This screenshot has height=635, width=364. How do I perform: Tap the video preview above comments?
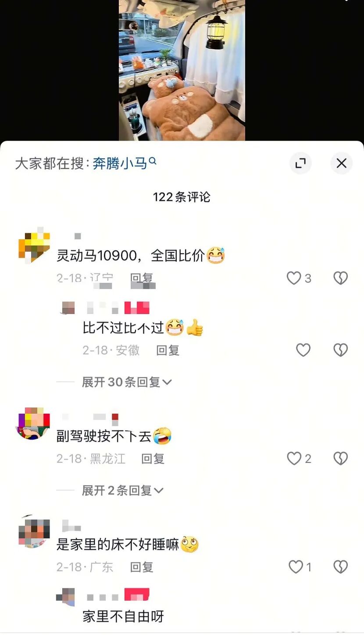182,70
